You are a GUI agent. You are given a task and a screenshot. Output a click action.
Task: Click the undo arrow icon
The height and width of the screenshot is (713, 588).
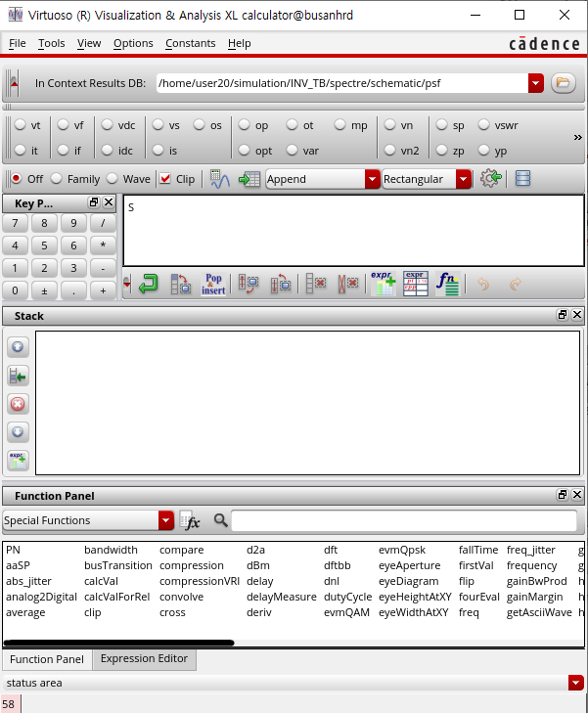[483, 285]
